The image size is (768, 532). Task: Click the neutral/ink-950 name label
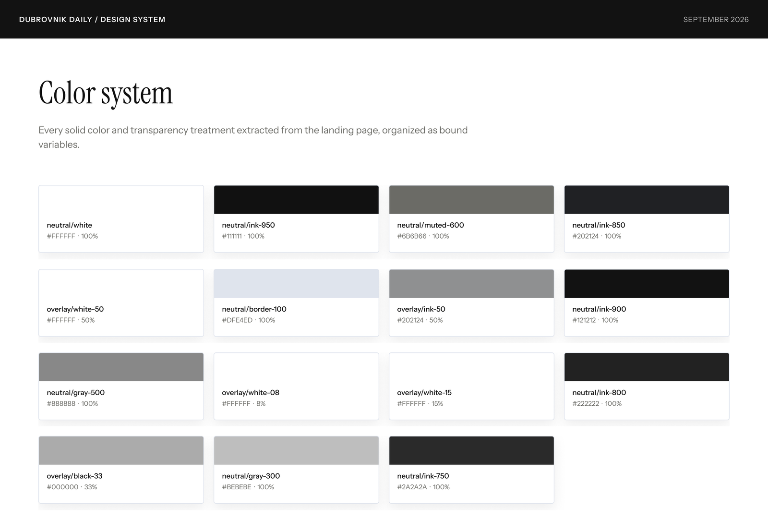click(248, 225)
